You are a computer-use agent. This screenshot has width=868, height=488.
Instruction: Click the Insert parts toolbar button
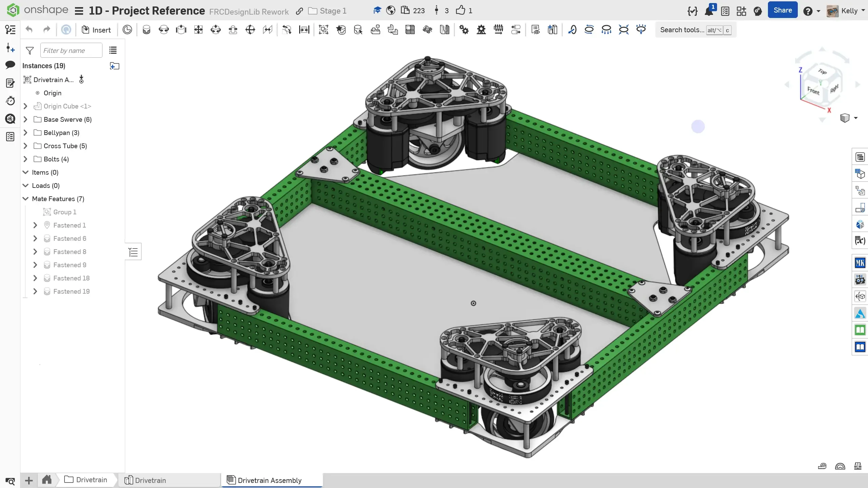(x=96, y=30)
